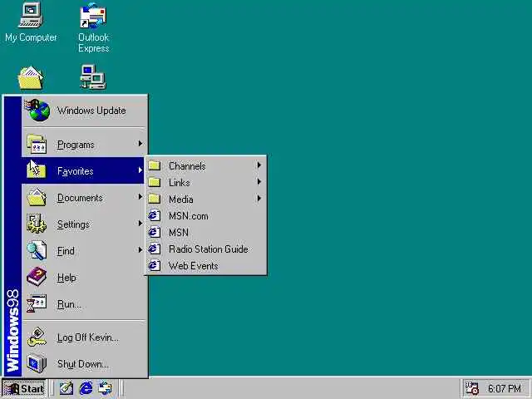
Task: Click Show Desktop quick launch icon
Action: pyautogui.click(x=66, y=388)
